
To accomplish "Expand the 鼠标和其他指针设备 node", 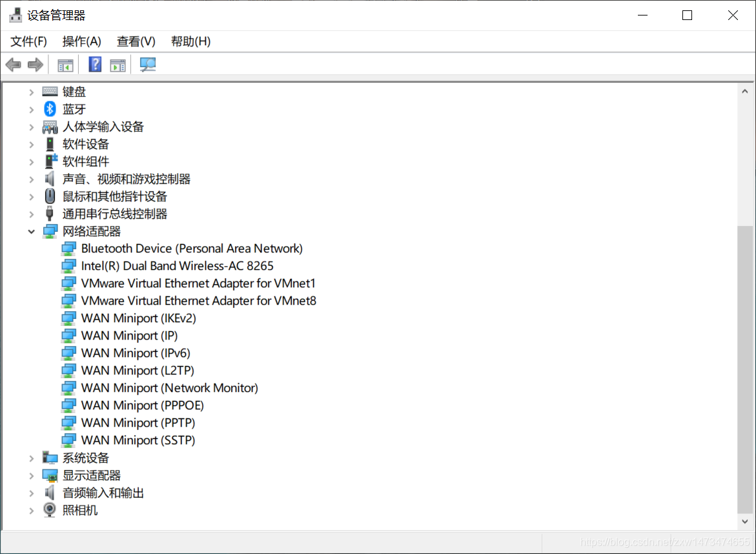I will (32, 197).
